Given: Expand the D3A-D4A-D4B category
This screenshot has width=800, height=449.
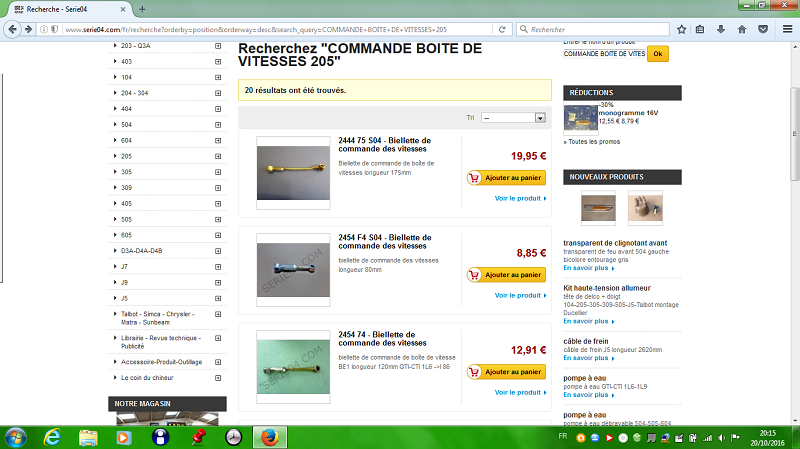Looking at the screenshot, I should [x=218, y=251].
